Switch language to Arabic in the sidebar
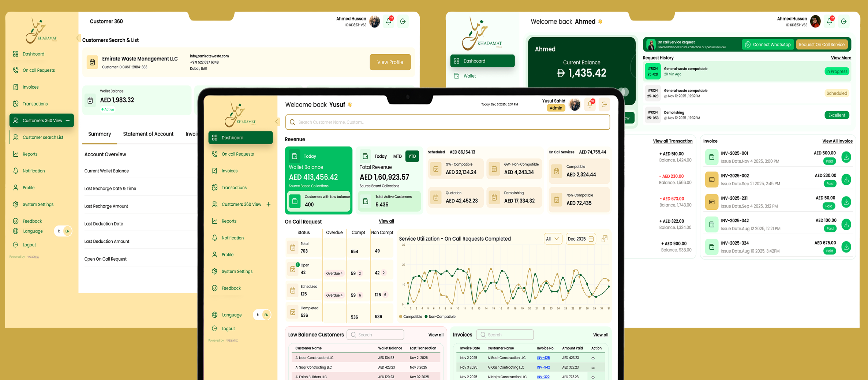 coord(257,314)
